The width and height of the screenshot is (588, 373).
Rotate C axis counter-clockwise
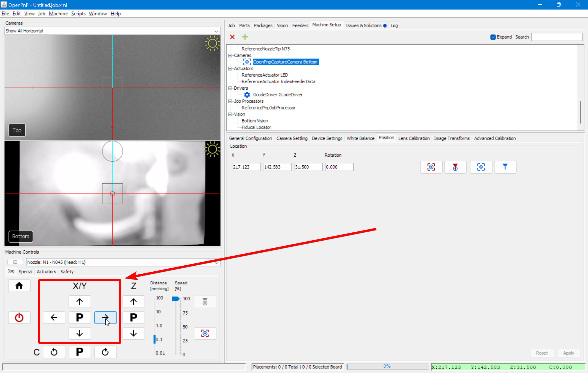54,352
